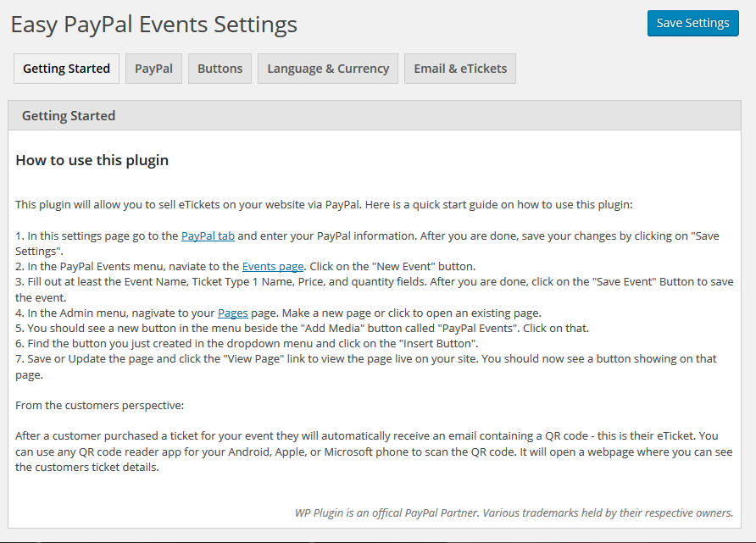
Task: Click step 3 text 'Fill out at least the Event Name'
Action: tap(374, 290)
